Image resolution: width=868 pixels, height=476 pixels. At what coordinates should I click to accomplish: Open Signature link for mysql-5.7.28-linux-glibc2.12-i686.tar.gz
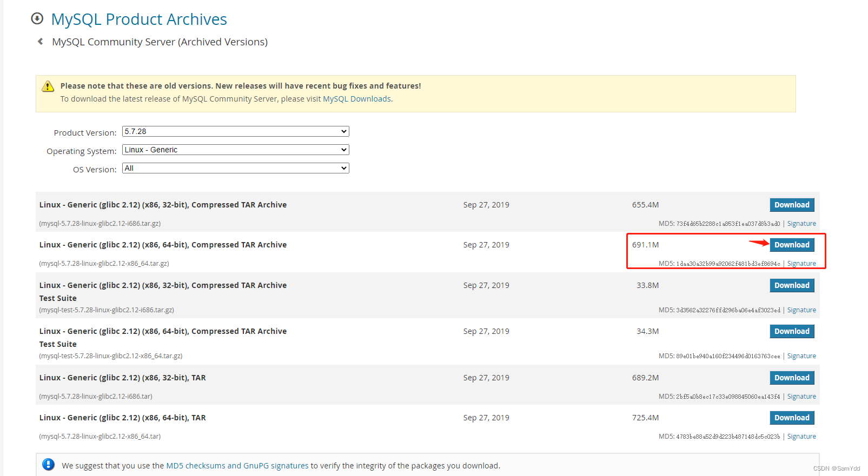[x=801, y=224]
